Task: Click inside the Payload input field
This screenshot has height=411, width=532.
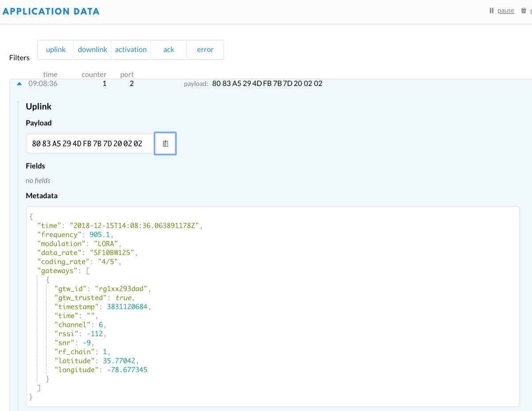Action: click(89, 143)
